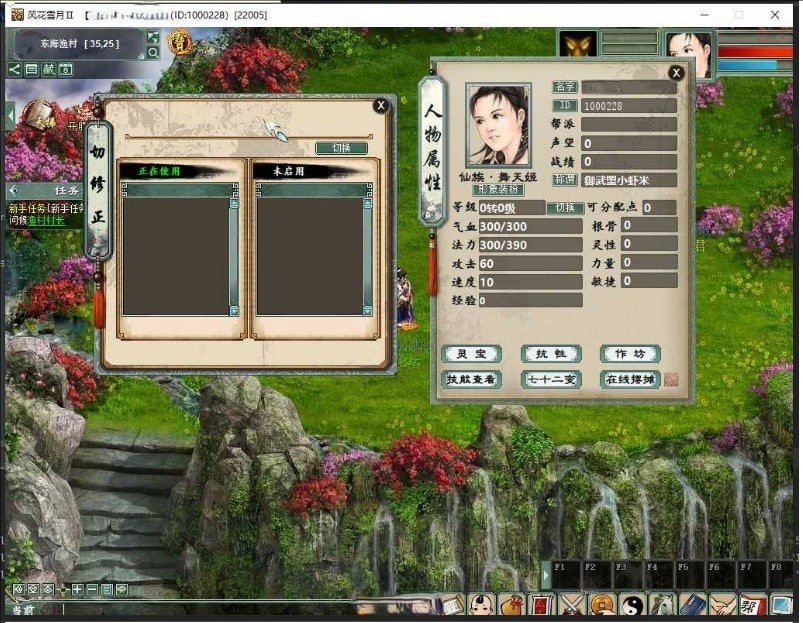Expand the F1 hotkey bar arrow
The image size is (803, 623).
(x=545, y=575)
